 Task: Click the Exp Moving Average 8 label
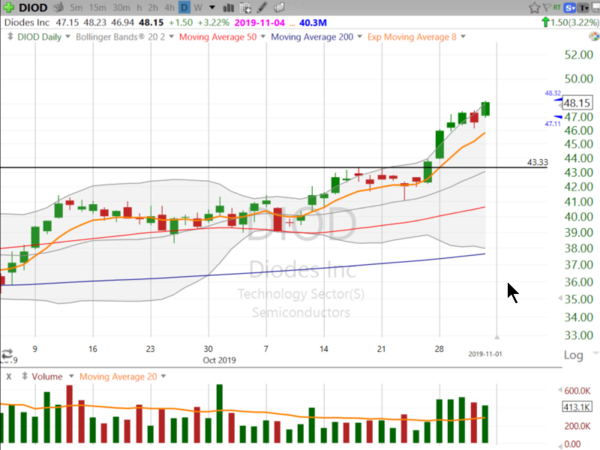(412, 37)
